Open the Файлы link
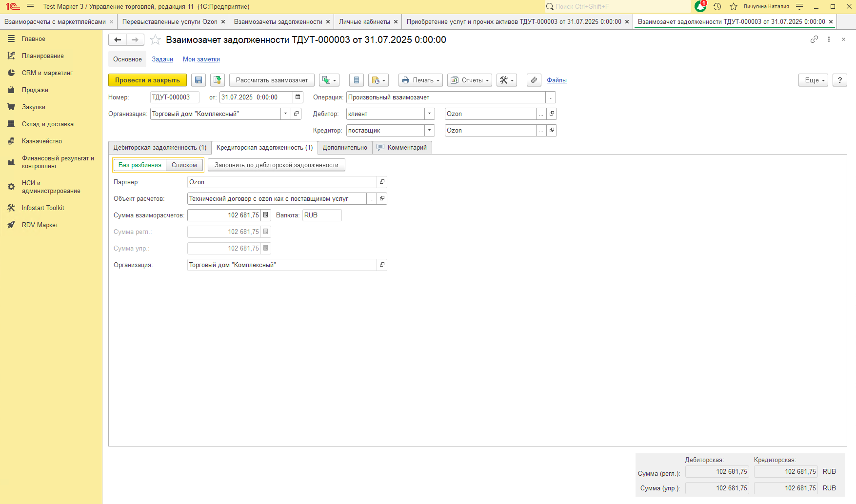This screenshot has width=856, height=504. [x=557, y=80]
